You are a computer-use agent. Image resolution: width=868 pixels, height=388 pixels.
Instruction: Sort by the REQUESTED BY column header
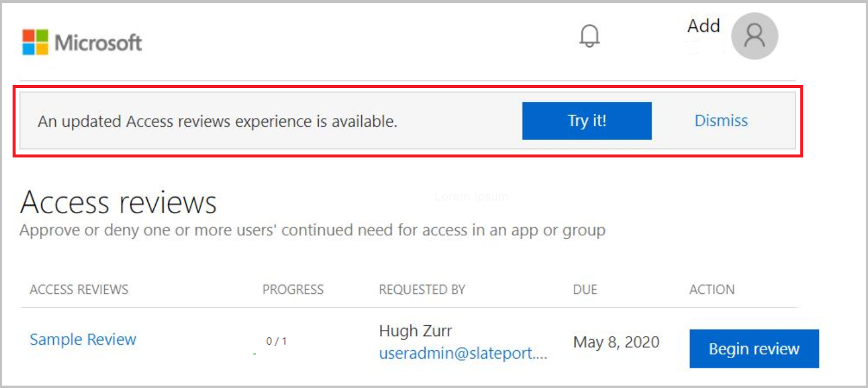421,290
